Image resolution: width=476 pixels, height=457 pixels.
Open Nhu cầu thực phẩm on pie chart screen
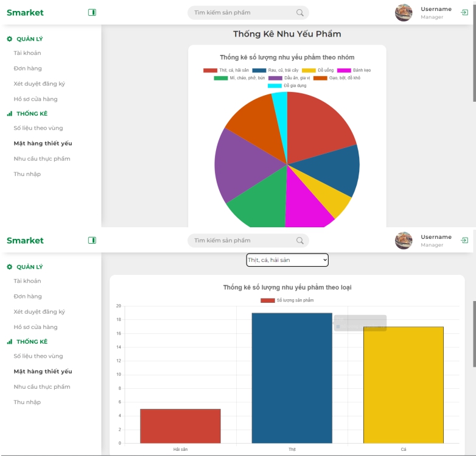pyautogui.click(x=42, y=158)
